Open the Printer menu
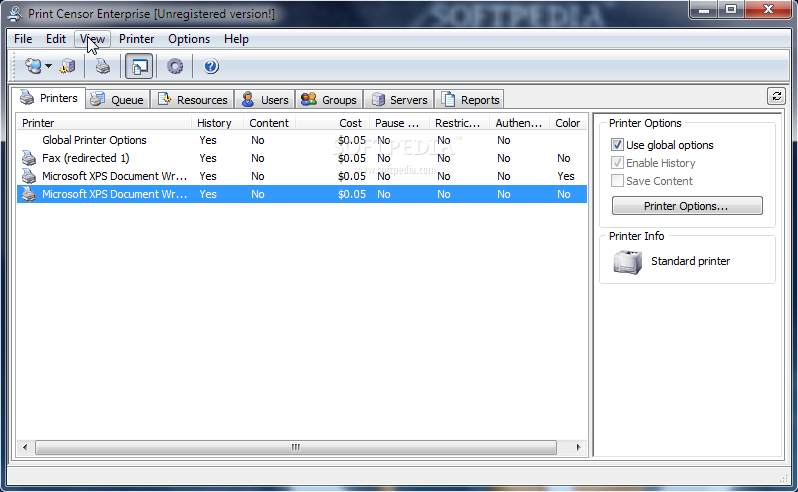798x492 pixels. 136,39
